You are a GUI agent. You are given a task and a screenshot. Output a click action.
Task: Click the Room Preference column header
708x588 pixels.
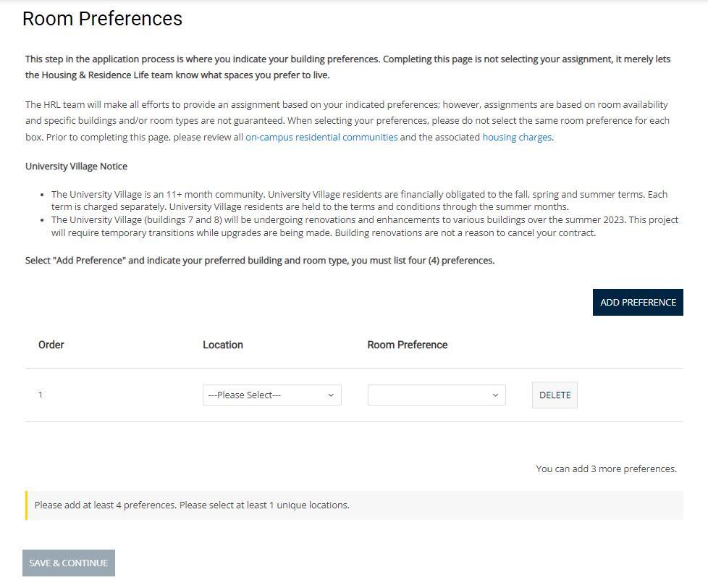pos(408,345)
